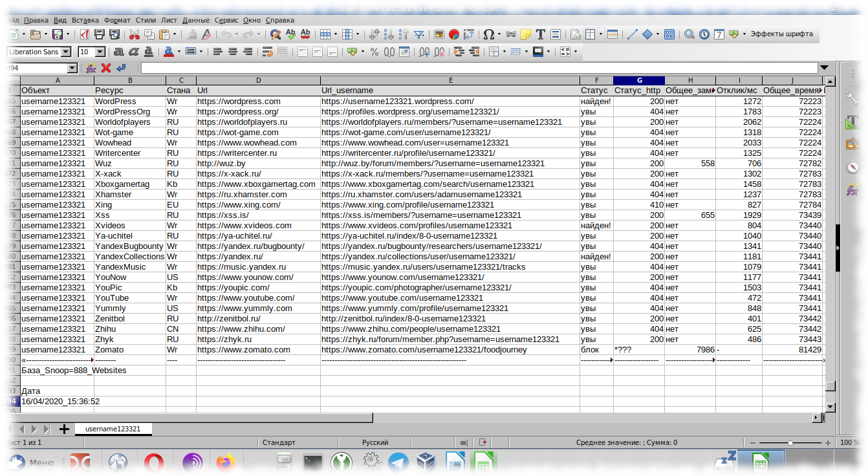Open the Данные menu

click(x=196, y=20)
